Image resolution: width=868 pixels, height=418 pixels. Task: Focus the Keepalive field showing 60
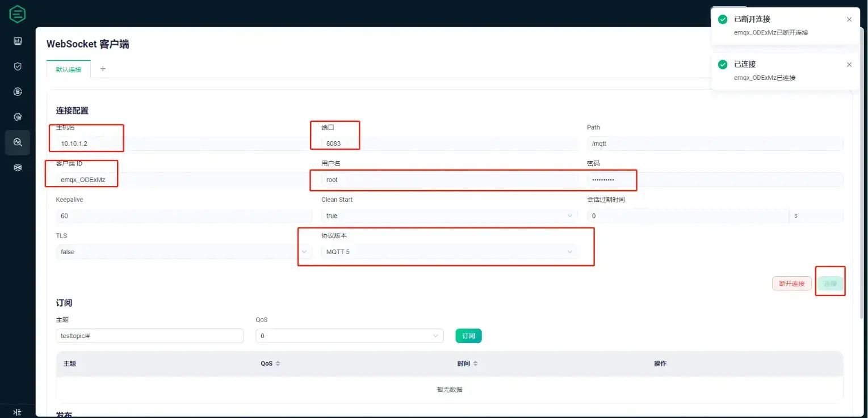pos(184,216)
